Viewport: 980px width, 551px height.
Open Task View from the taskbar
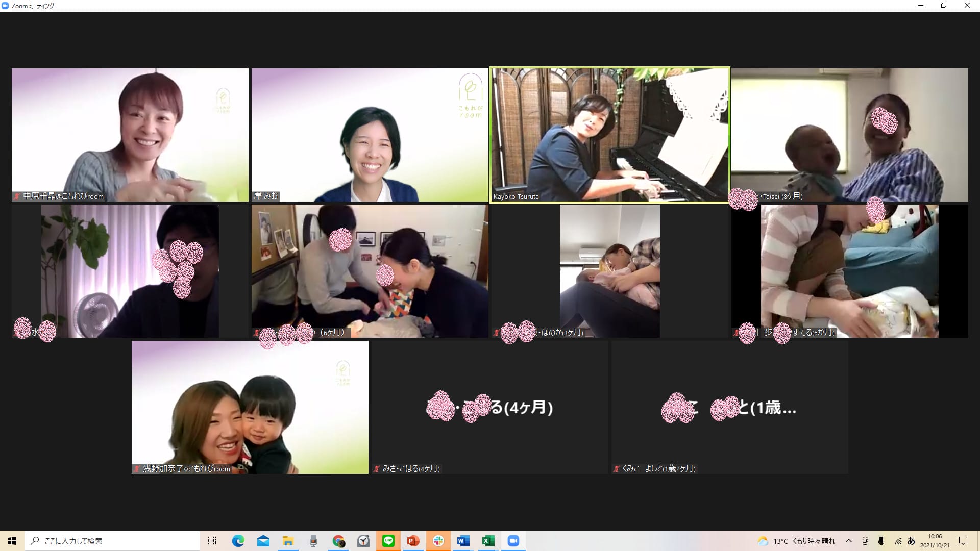pos(212,541)
